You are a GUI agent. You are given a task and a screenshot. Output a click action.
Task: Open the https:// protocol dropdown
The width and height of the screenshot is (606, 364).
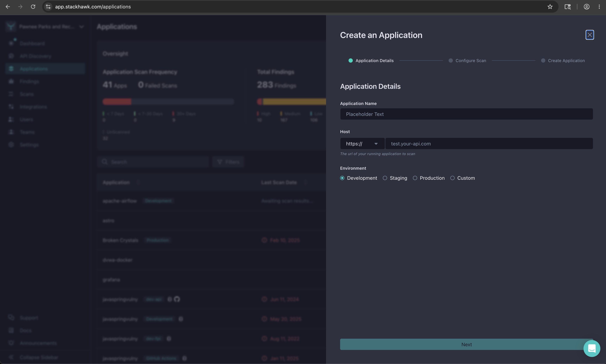362,143
